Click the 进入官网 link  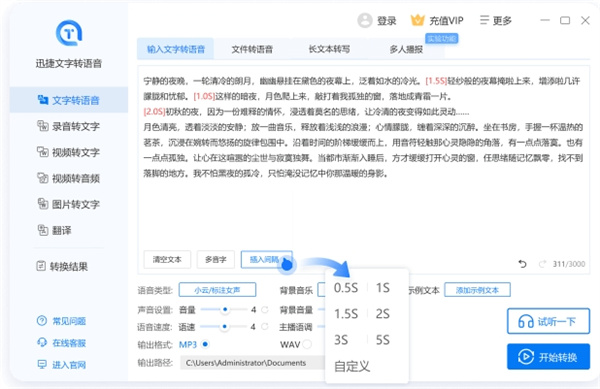pyautogui.click(x=61, y=365)
